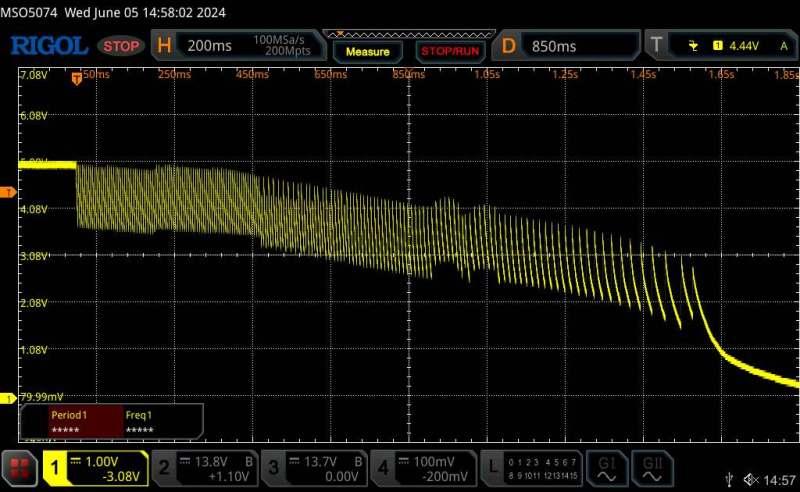Click the USB status icon

click(x=733, y=481)
